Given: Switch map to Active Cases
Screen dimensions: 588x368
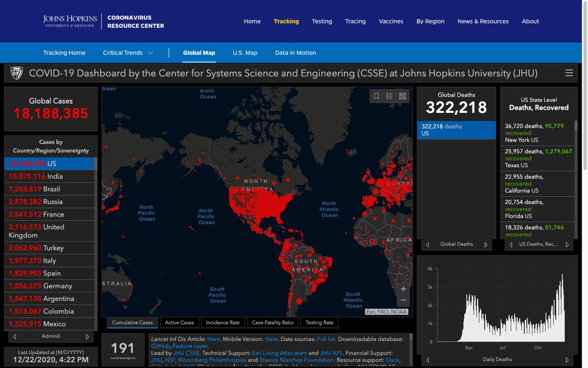Looking at the screenshot, I should tap(179, 322).
